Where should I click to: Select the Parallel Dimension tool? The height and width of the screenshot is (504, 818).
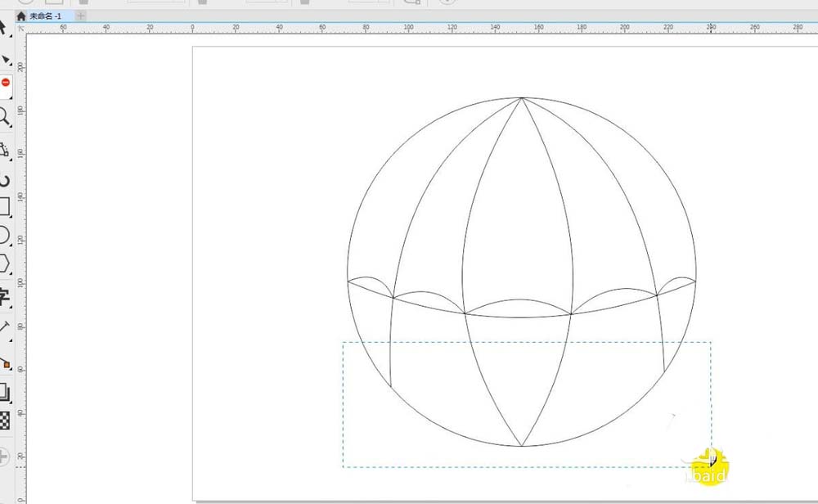tap(4, 327)
